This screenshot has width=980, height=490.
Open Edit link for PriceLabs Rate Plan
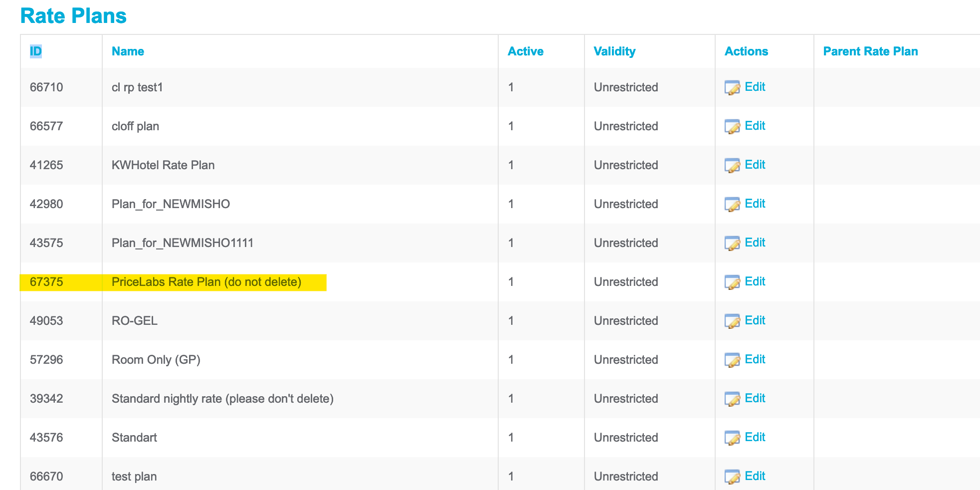[x=755, y=281]
